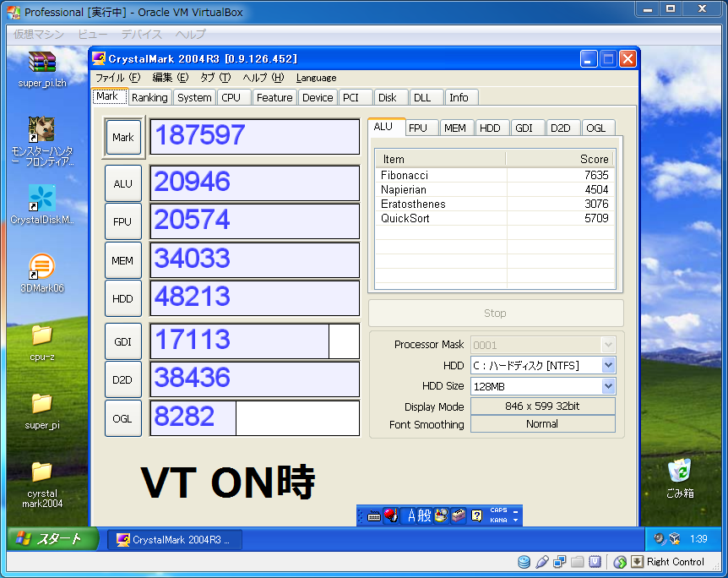The width and height of the screenshot is (728, 578).
Task: Open the Language menu
Action: click(x=316, y=78)
